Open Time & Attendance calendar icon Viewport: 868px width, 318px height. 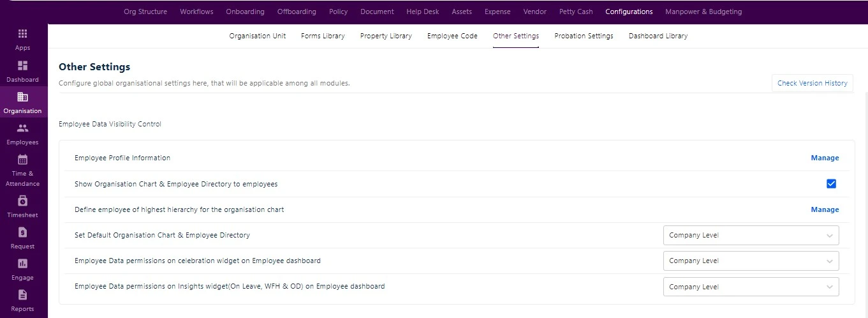(23, 160)
